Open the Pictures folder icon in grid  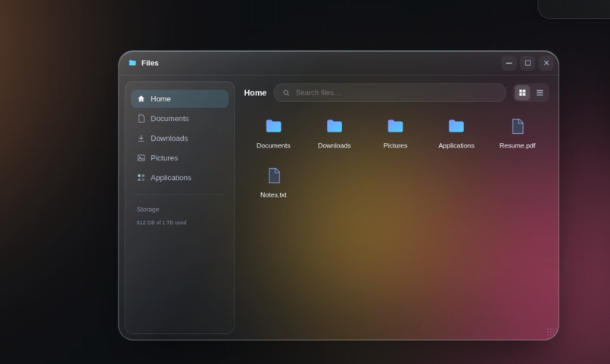coord(395,126)
